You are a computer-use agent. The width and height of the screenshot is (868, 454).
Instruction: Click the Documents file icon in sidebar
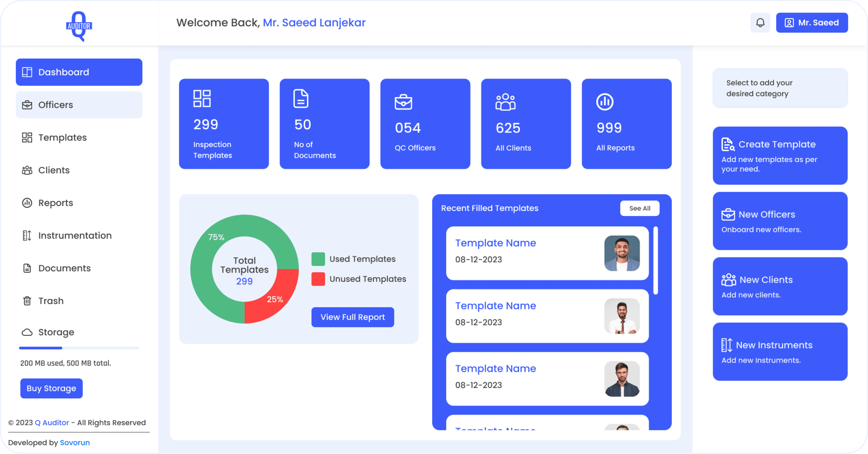pos(27,268)
